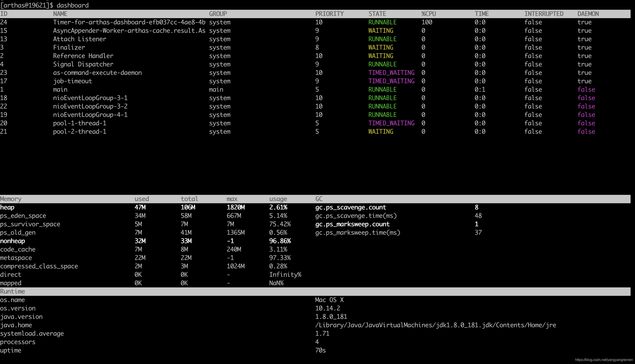
Task: Click the 'Attach Listener' thread name
Action: point(79,39)
